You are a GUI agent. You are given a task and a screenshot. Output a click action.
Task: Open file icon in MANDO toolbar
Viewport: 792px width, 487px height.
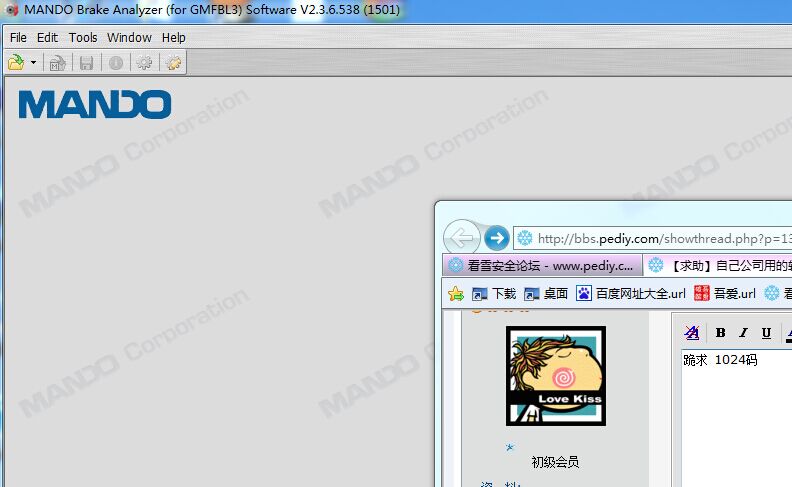16,63
